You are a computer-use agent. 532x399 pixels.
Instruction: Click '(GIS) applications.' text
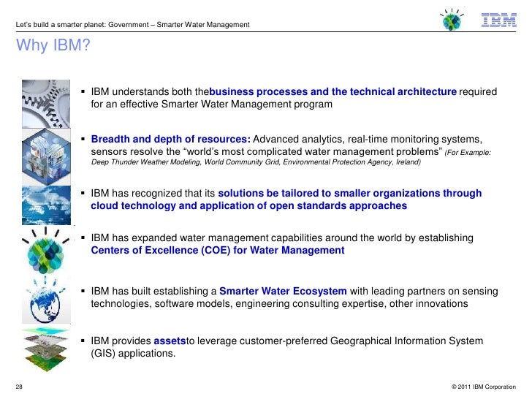tap(133, 353)
